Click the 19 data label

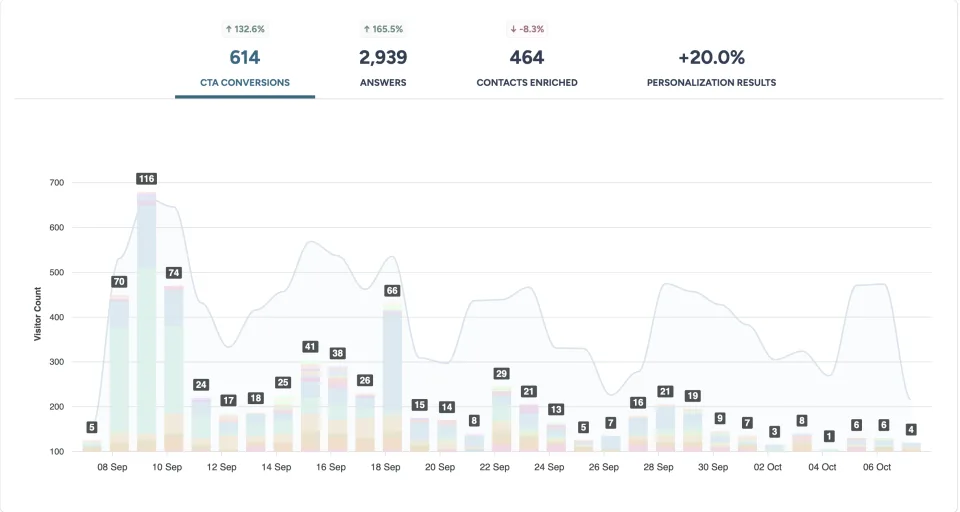(692, 396)
